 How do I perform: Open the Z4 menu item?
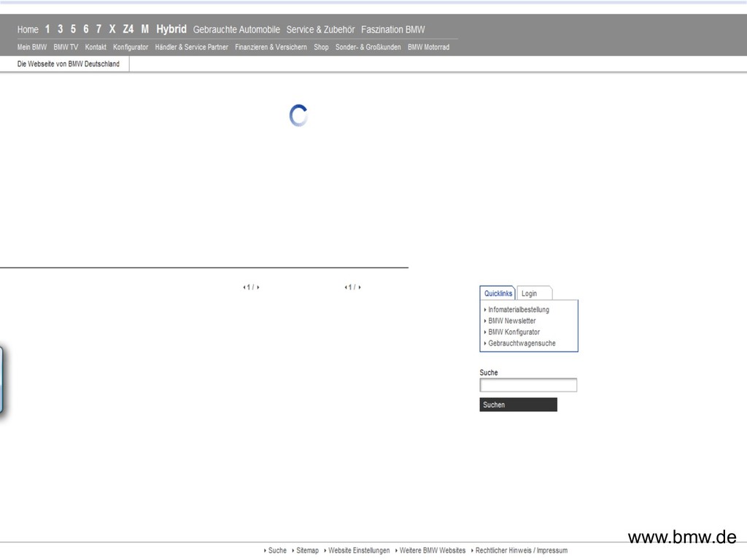pyautogui.click(x=128, y=29)
